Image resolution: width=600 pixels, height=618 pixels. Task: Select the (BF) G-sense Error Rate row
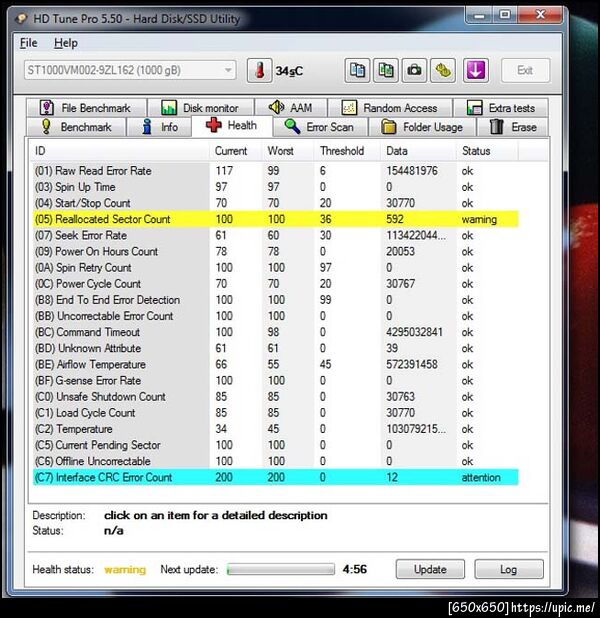coord(275,381)
